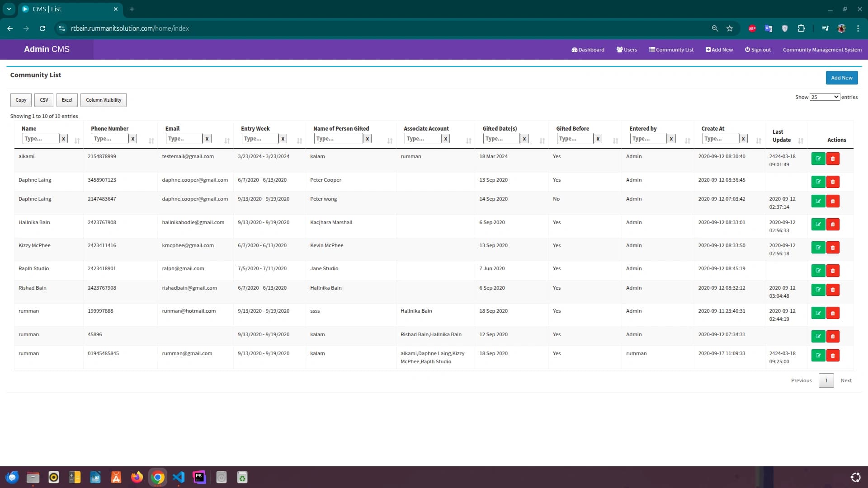This screenshot has height=488, width=868.
Task: Open the browser extensions puzzle icon
Action: click(x=801, y=28)
